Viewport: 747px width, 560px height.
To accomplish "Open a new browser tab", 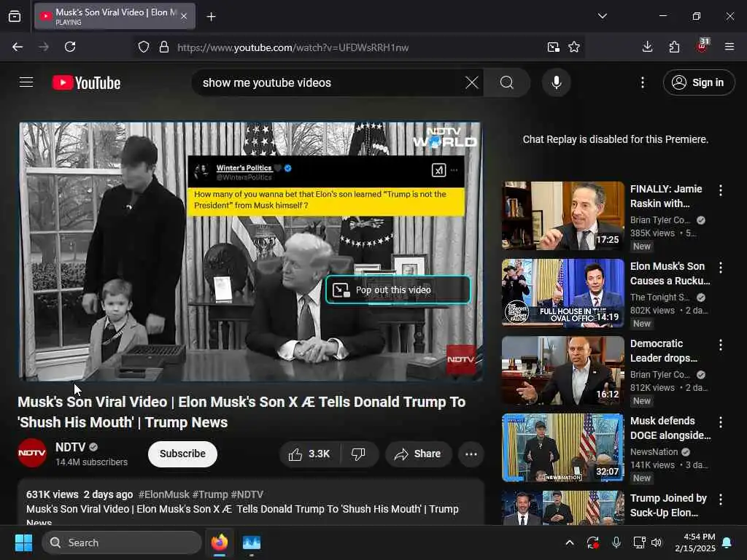I will pyautogui.click(x=211, y=17).
